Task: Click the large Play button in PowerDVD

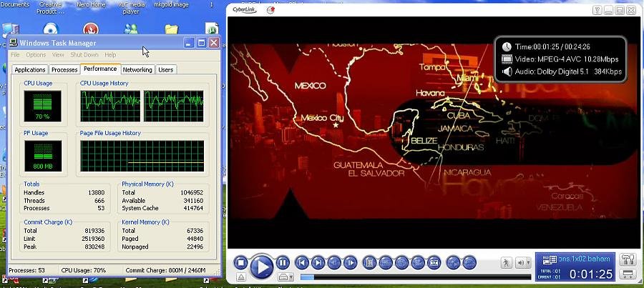Action: point(262,267)
